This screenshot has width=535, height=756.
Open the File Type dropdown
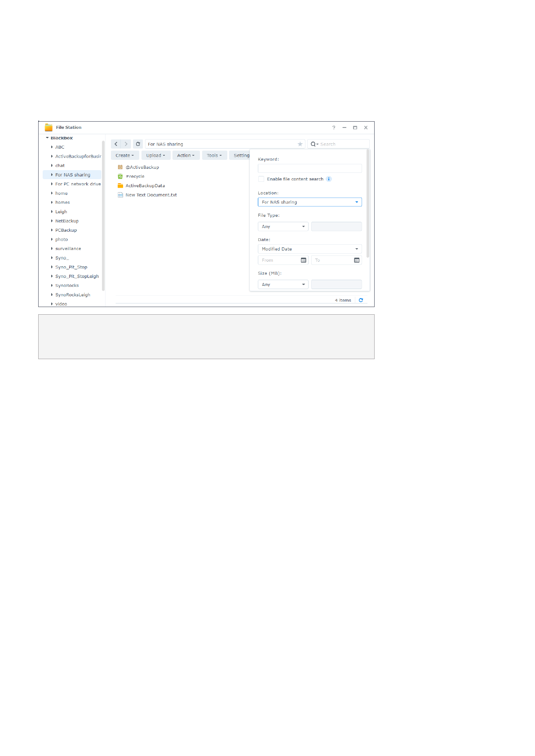pos(283,227)
